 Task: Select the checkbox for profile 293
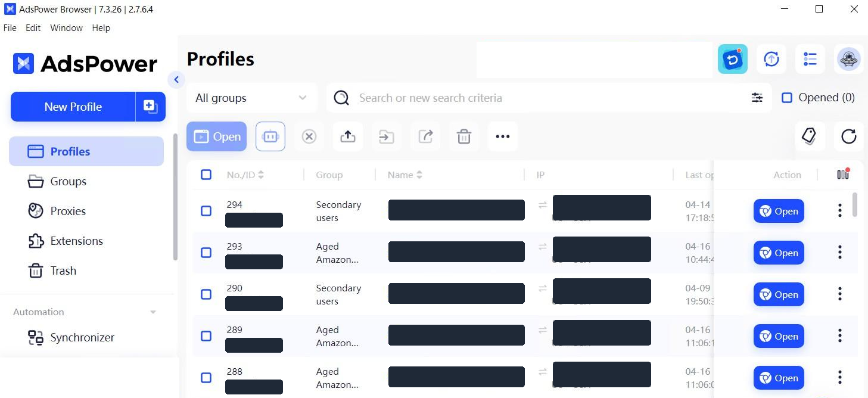click(206, 253)
